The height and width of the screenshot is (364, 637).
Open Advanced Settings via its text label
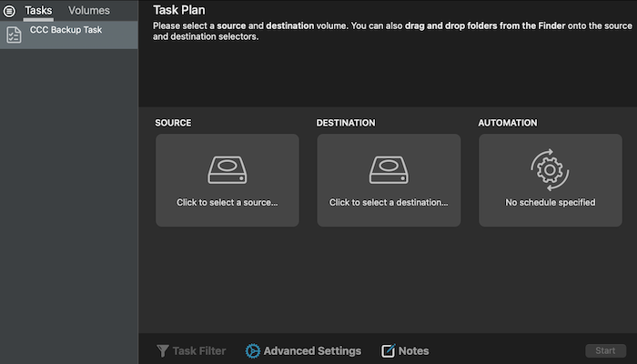[x=312, y=350]
